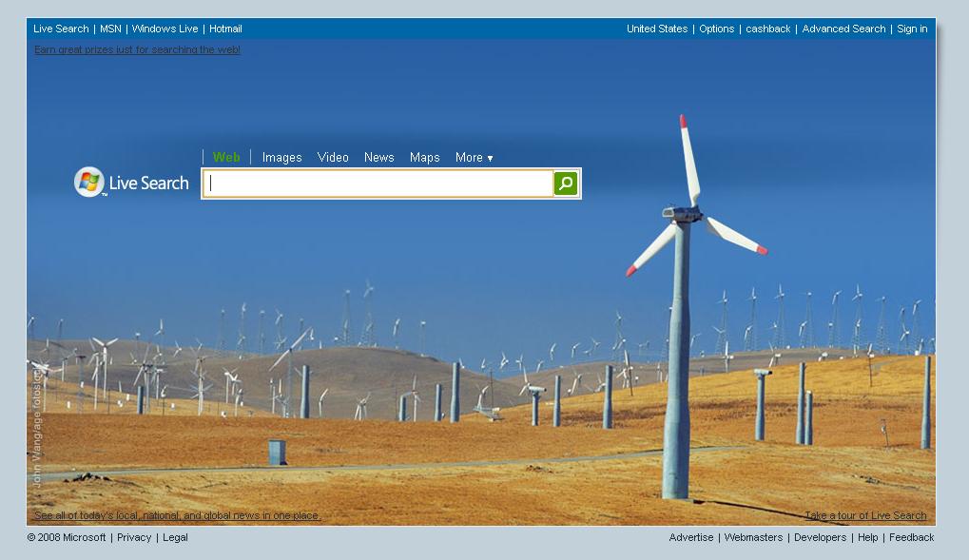The image size is (969, 560).
Task: Open the Maps search tab
Action: [424, 158]
